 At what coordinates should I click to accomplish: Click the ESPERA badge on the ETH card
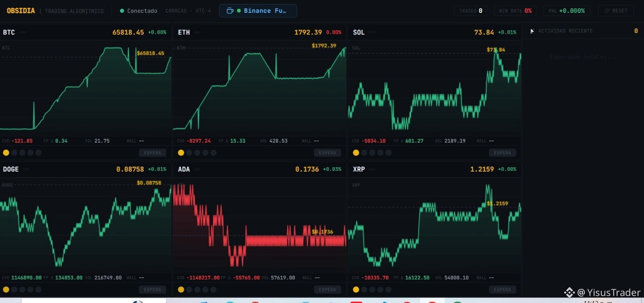pos(328,153)
